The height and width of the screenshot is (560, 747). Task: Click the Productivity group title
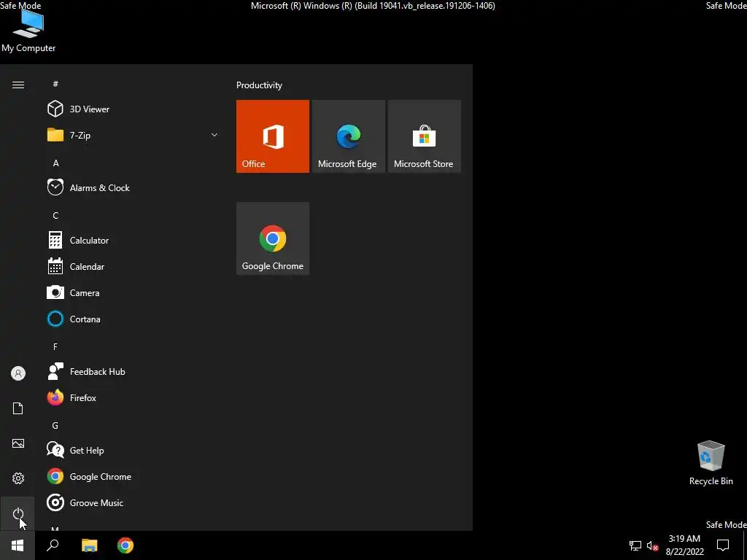pos(259,85)
